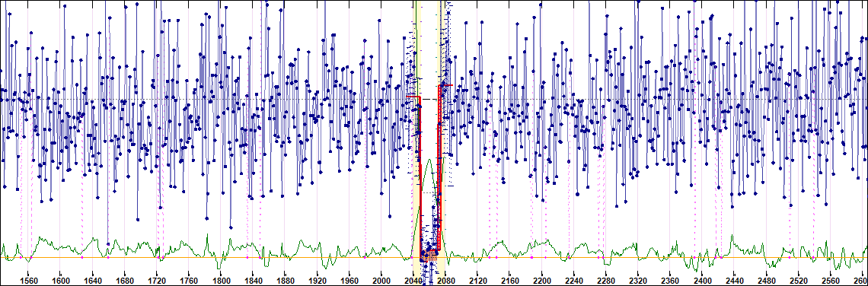Screen dimensions: 868x286
Task: Click the 2160 x-axis label
Action: (x=510, y=280)
